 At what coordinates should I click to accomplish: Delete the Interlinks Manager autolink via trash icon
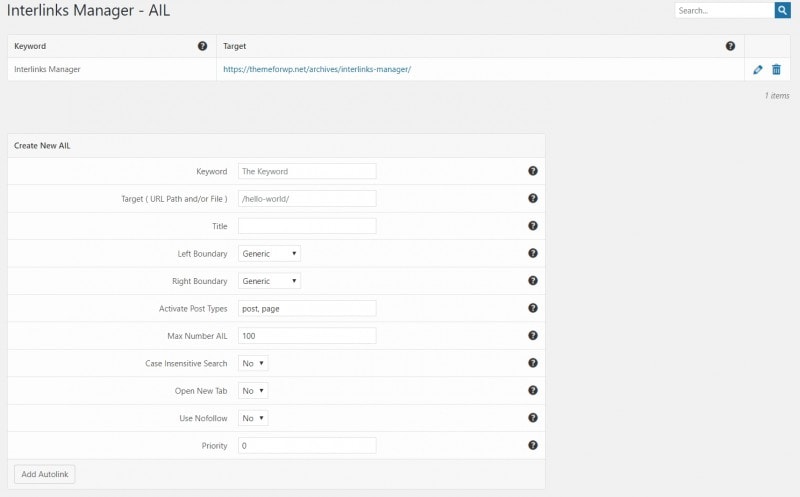(776, 69)
